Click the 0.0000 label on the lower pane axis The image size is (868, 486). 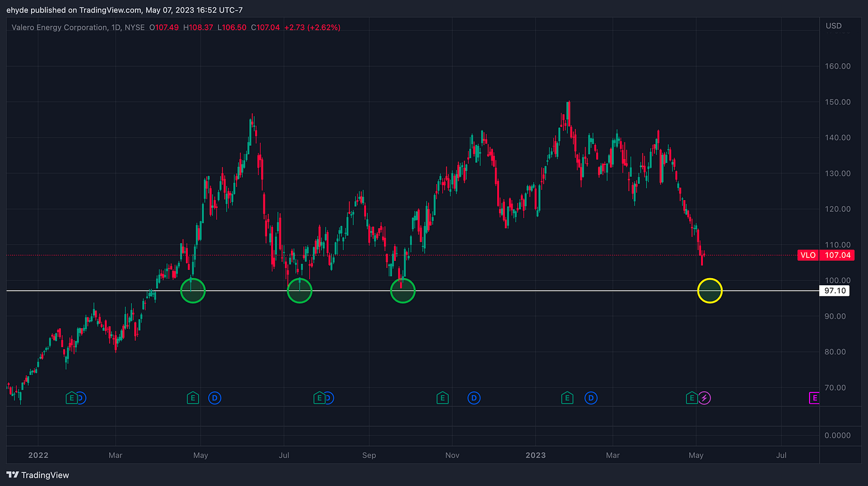coord(838,435)
